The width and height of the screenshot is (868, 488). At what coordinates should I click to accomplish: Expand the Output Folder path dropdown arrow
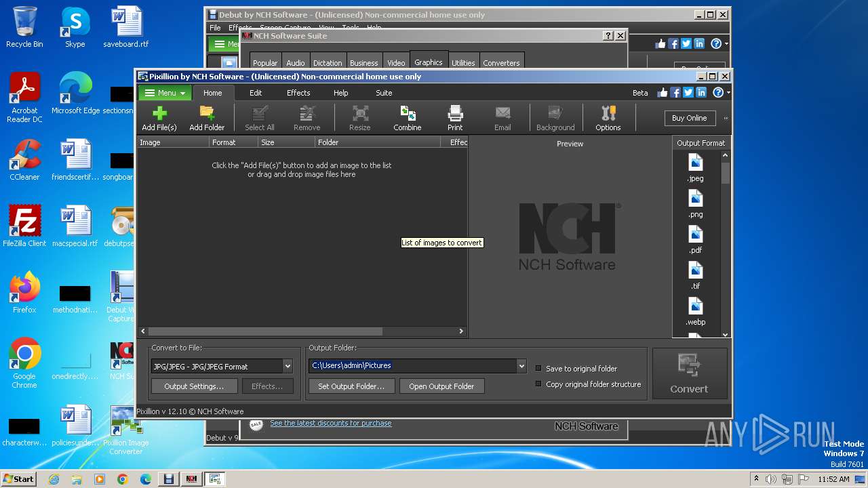click(x=521, y=366)
